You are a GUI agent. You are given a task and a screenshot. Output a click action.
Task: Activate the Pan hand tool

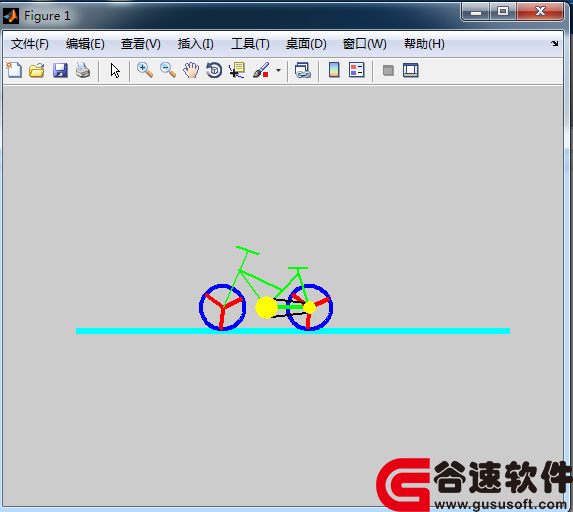click(x=191, y=70)
